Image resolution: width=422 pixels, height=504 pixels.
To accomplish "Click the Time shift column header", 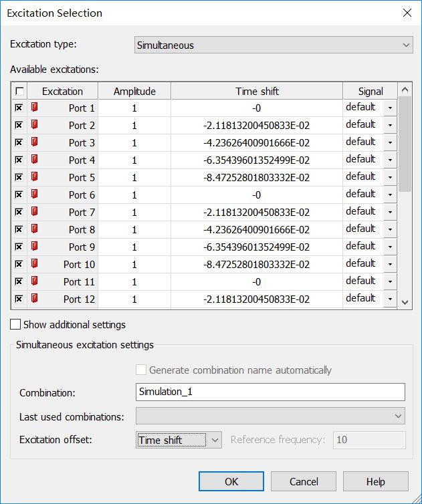I will [257, 92].
